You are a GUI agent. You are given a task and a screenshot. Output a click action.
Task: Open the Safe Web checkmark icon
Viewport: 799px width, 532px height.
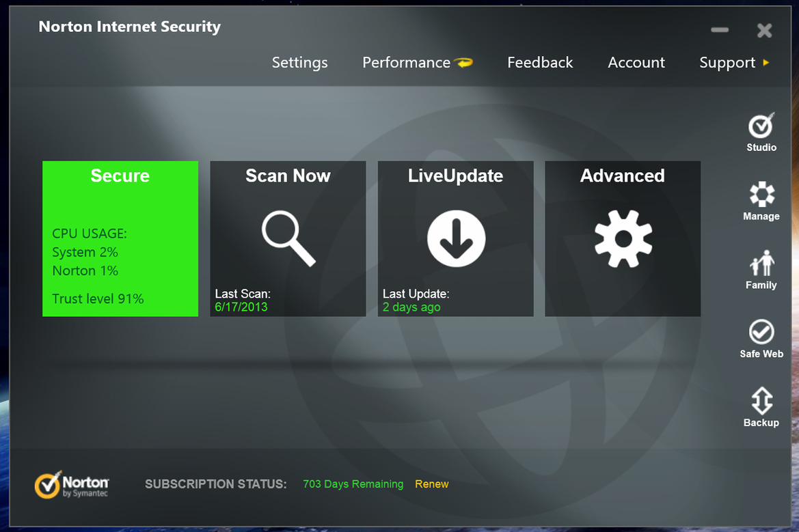click(761, 332)
